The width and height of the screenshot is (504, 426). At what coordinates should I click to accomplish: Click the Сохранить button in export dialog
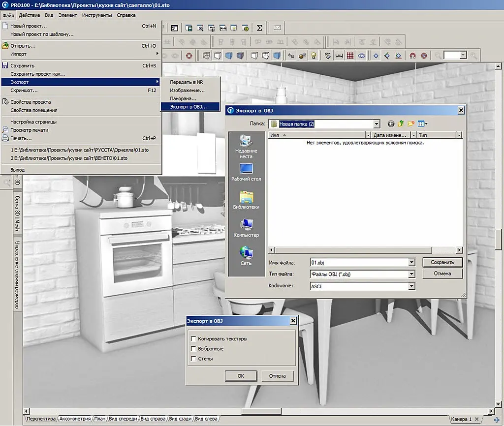[x=442, y=262]
